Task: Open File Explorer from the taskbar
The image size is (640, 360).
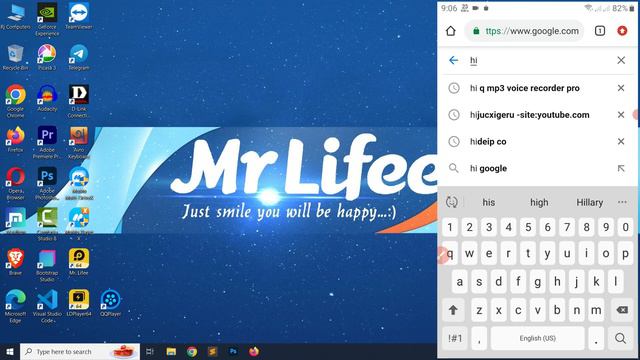Action: click(171, 351)
